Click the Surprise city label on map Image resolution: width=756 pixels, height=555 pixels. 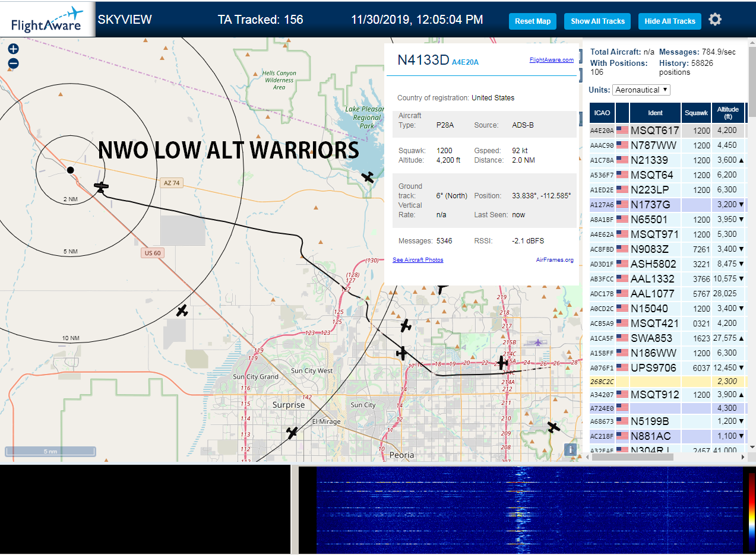[x=289, y=405]
